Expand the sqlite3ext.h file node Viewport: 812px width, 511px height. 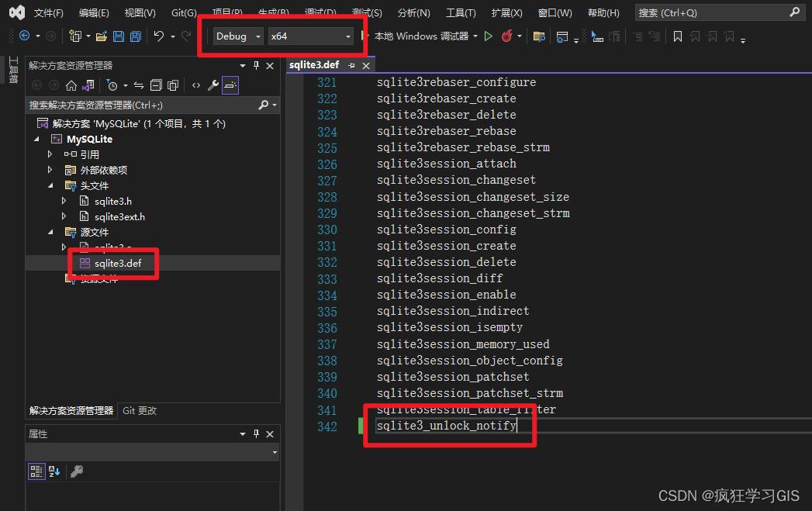(64, 216)
